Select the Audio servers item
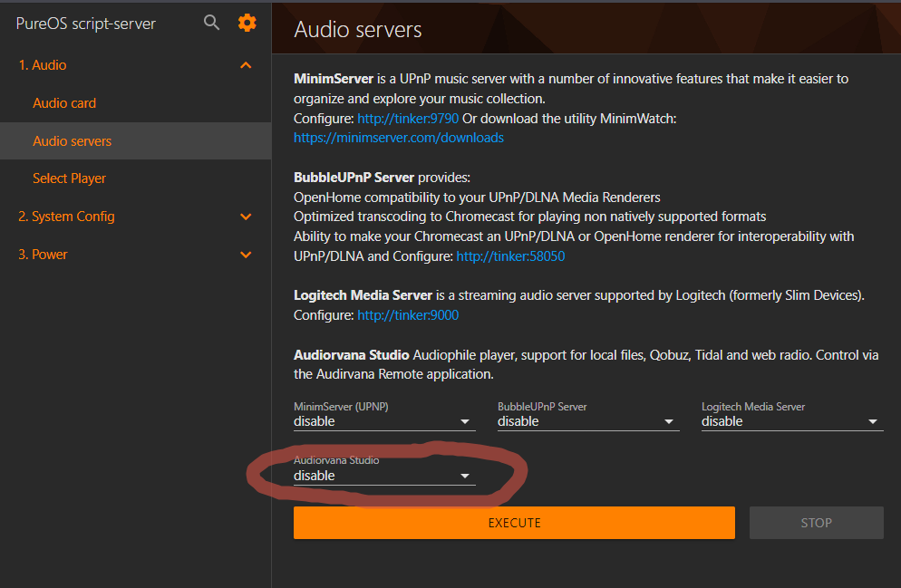Image resolution: width=901 pixels, height=588 pixels. [x=136, y=140]
